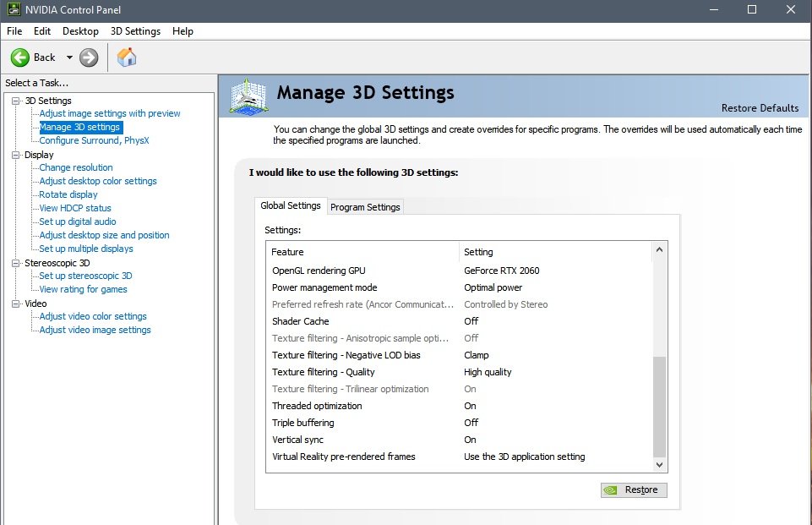Collapse the Display tree node
This screenshot has width=812, height=525.
tap(16, 155)
